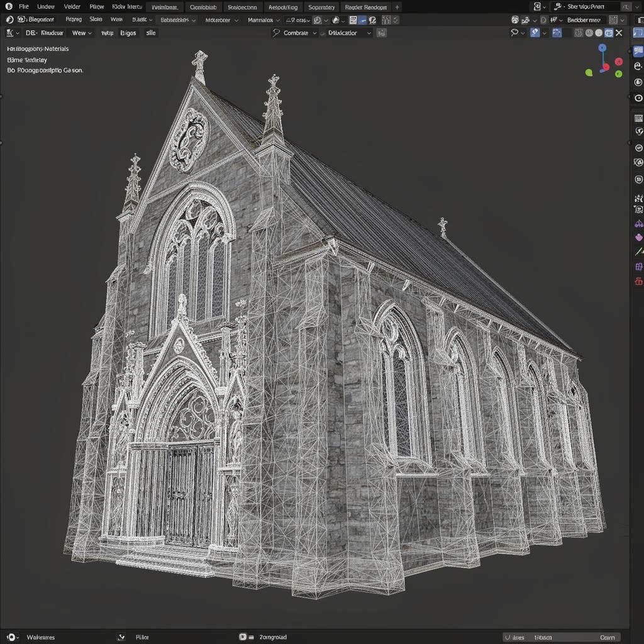Viewport: 644px width, 644px height.
Task: Open the red box properties tab
Action: point(639,281)
